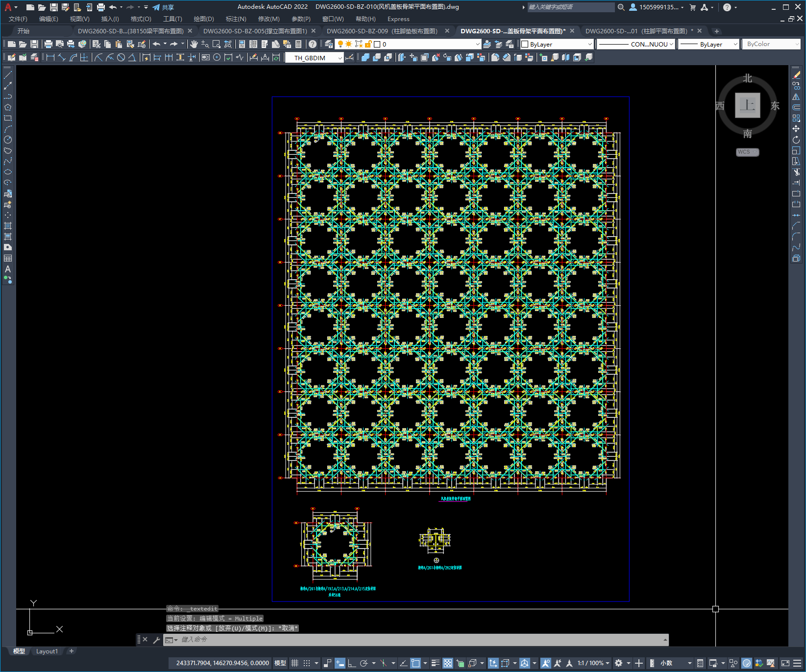Select the Aligned dimension tool

point(62,57)
